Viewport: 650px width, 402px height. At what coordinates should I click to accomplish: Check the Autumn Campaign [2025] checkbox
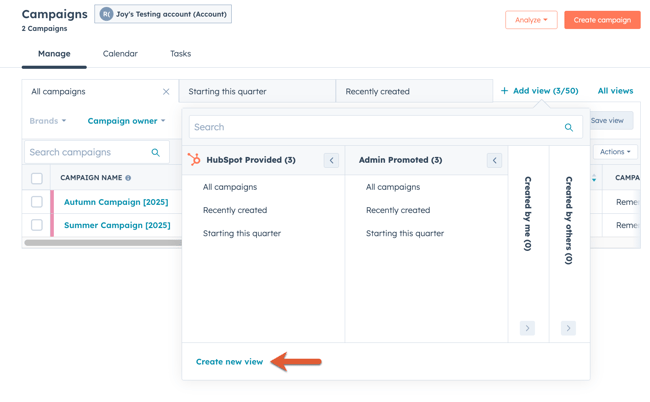point(37,202)
